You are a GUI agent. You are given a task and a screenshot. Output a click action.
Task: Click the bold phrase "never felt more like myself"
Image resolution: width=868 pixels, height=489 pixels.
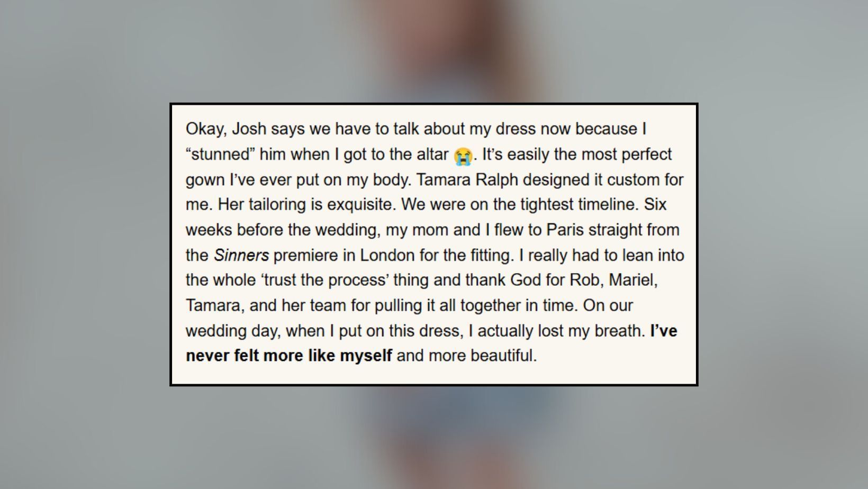[289, 356]
